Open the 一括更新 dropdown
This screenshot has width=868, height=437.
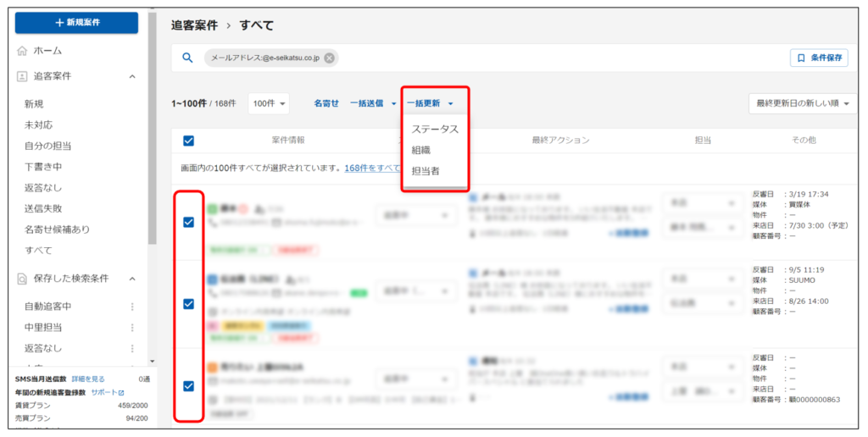430,103
